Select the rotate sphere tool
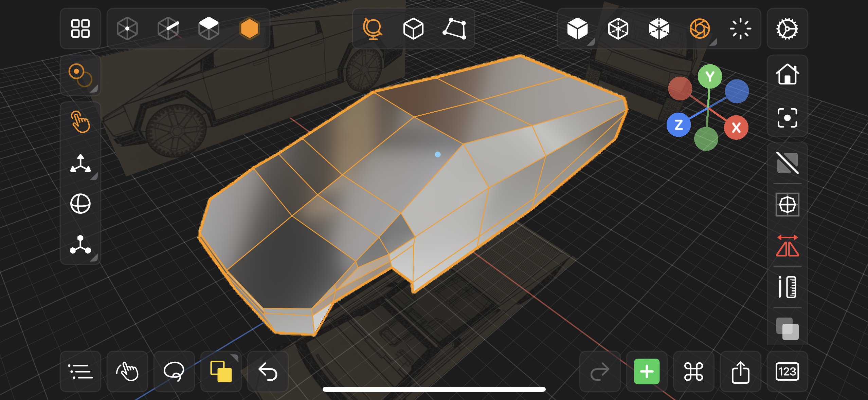This screenshot has width=868, height=400. pyautogui.click(x=80, y=204)
